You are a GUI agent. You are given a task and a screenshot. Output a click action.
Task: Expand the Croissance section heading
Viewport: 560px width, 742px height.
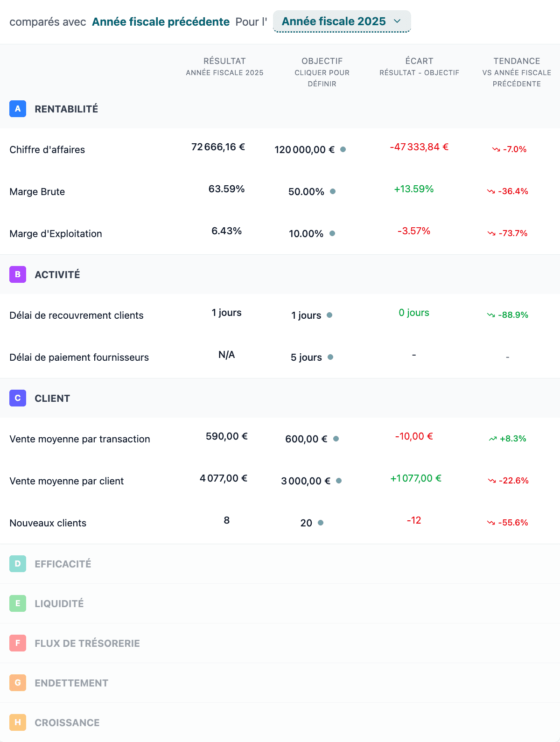point(67,722)
